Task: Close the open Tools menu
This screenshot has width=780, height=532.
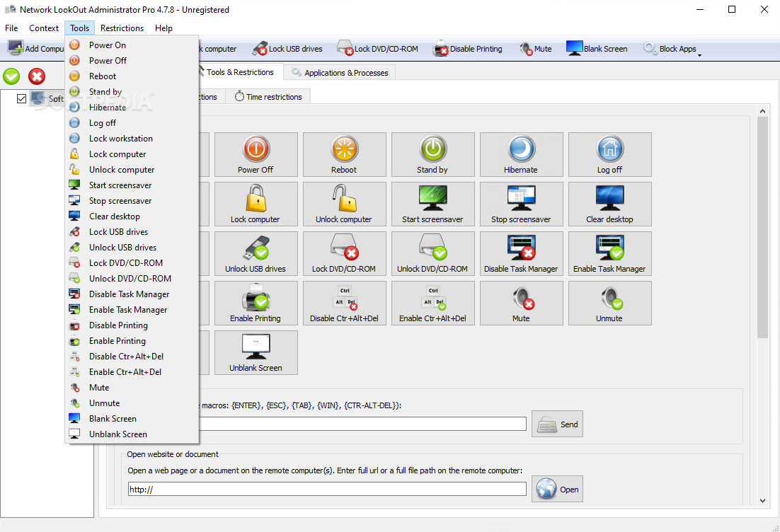Action: pyautogui.click(x=79, y=28)
